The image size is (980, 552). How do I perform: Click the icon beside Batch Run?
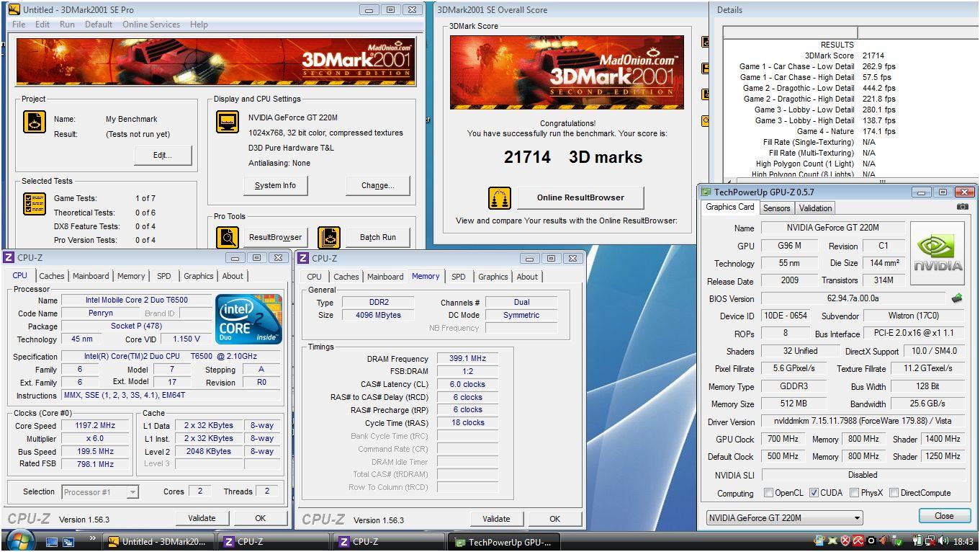(x=329, y=237)
